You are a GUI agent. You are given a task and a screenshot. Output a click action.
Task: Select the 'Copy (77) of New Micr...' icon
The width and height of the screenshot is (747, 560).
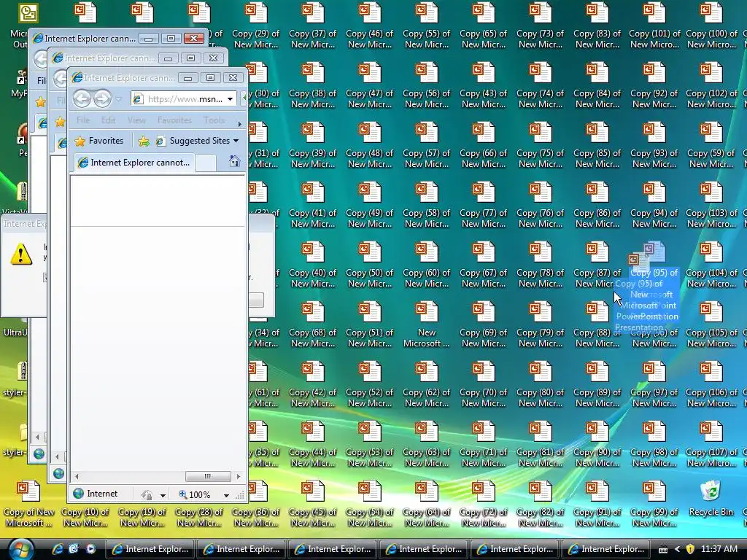[x=484, y=205]
